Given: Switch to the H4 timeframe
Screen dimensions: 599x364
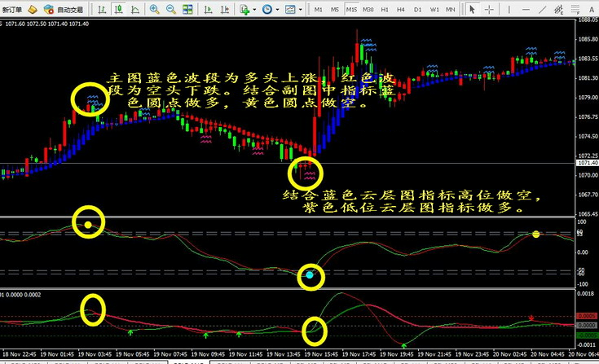Looking at the screenshot, I should pyautogui.click(x=401, y=10).
